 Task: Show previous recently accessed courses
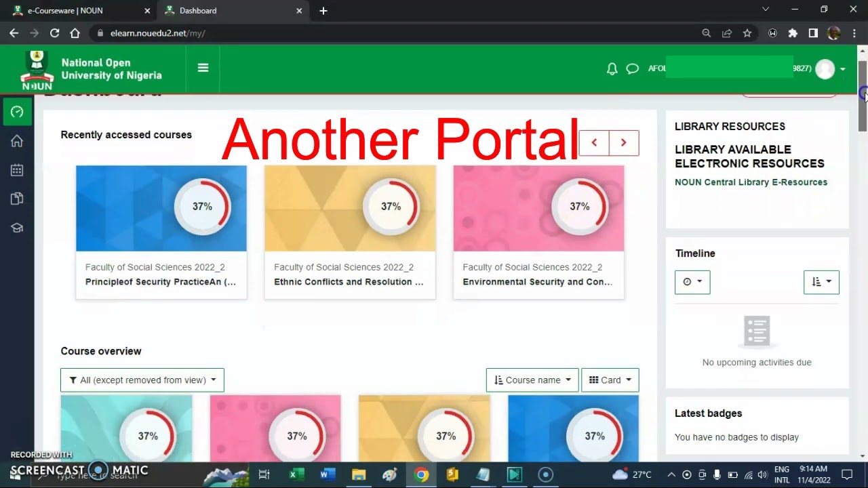[x=594, y=143]
